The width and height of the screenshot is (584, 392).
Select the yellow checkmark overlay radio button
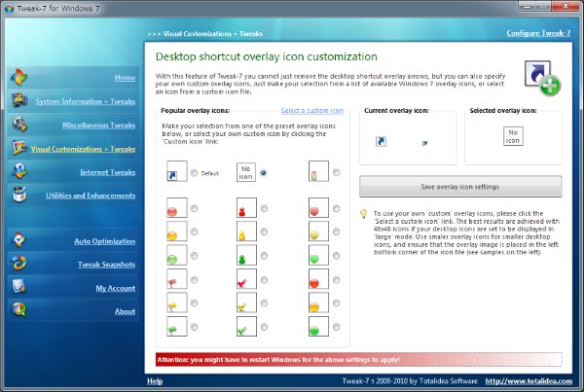[x=264, y=303]
